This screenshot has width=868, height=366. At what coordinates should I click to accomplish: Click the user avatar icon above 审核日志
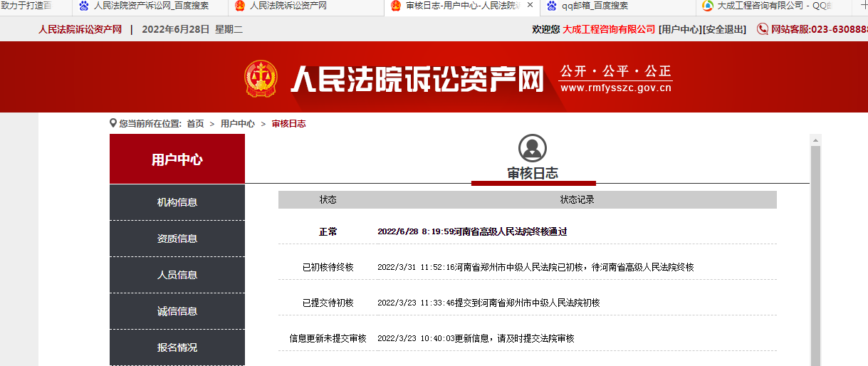(532, 148)
